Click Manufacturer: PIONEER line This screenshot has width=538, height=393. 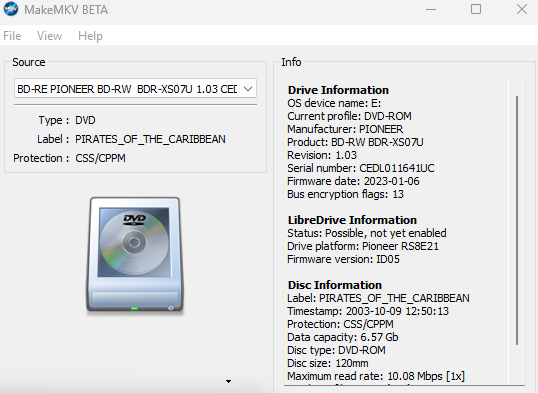345,129
